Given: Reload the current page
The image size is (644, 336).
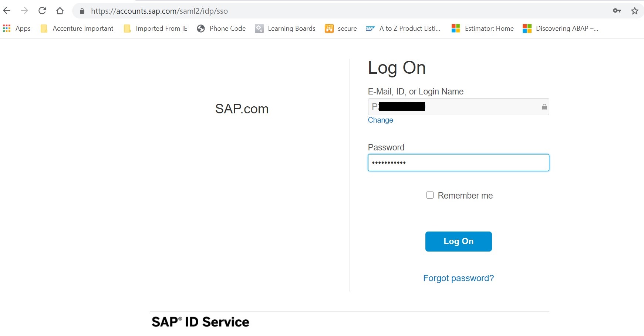Looking at the screenshot, I should click(42, 11).
